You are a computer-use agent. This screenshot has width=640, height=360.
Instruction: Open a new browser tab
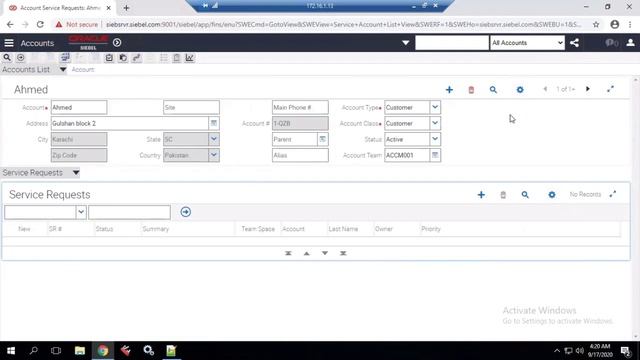[126, 8]
